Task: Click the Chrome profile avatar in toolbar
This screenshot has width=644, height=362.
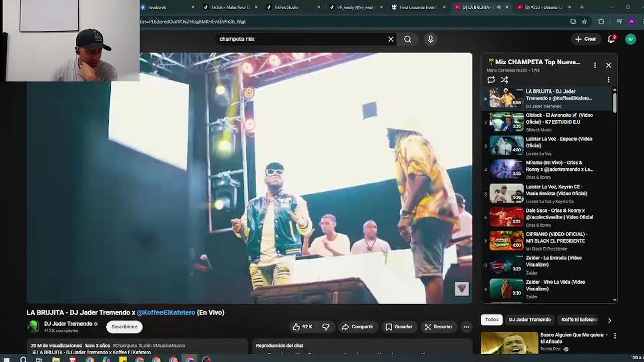Action: 632,22
